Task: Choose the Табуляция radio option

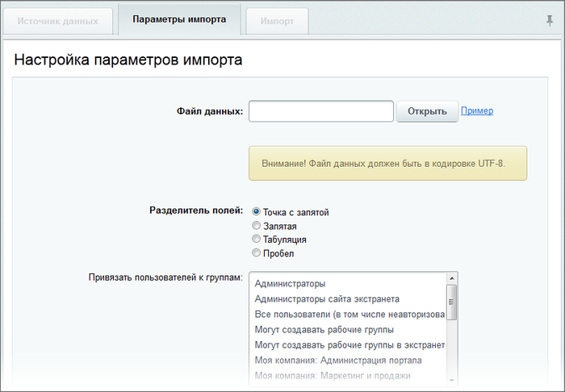Action: pyautogui.click(x=256, y=239)
